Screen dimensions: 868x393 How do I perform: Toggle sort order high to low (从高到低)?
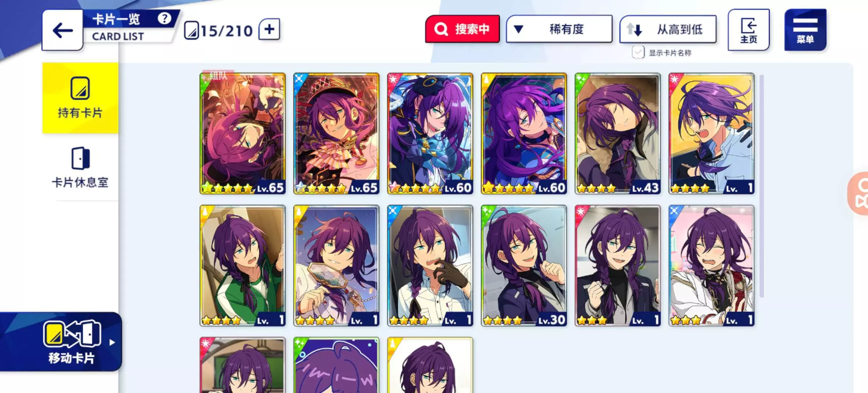pos(668,29)
